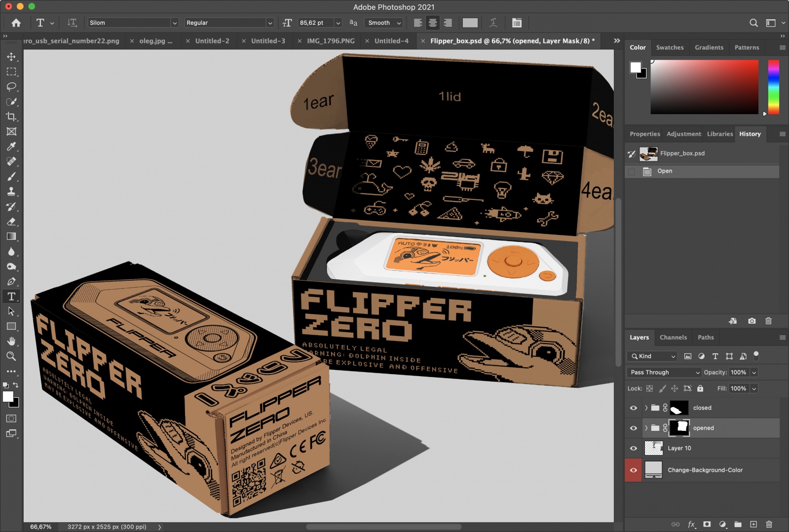Click the opened group layer mask thumbnail
The image size is (789, 532).
click(679, 428)
